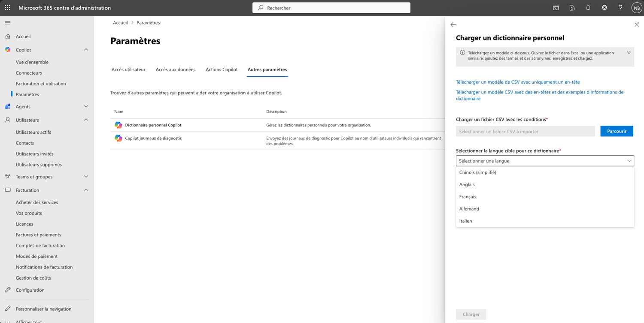644x323 pixels.
Task: Open the NB account avatar
Action: point(636,8)
